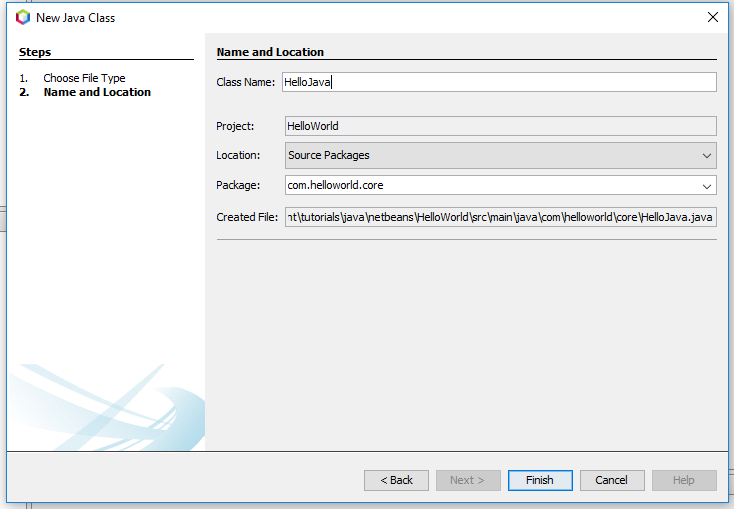Click the NetBeans cube icon in title bar
Image resolution: width=734 pixels, height=509 pixels.
(x=22, y=18)
